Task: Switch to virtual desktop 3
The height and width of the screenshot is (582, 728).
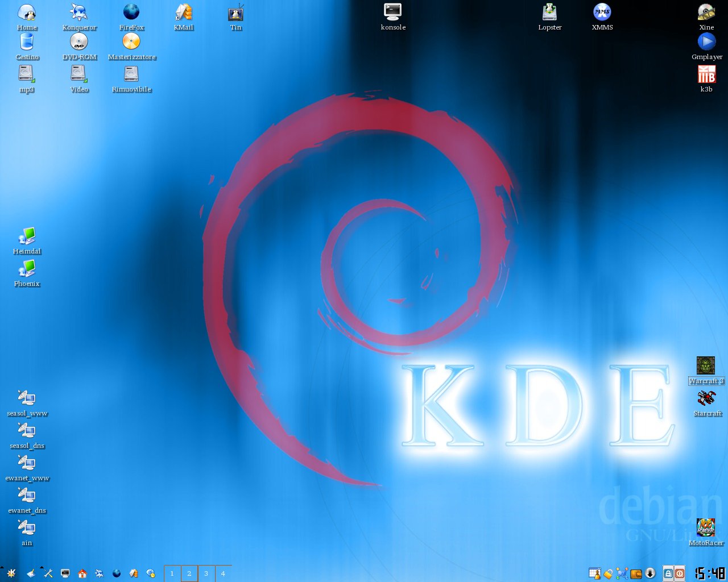Action: pos(206,573)
